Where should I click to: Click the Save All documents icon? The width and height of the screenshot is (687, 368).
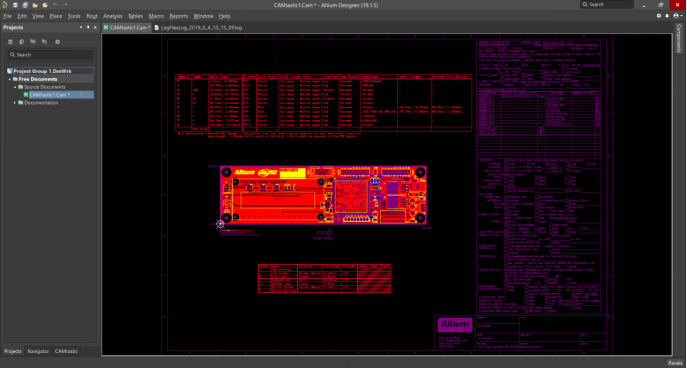click(25, 5)
